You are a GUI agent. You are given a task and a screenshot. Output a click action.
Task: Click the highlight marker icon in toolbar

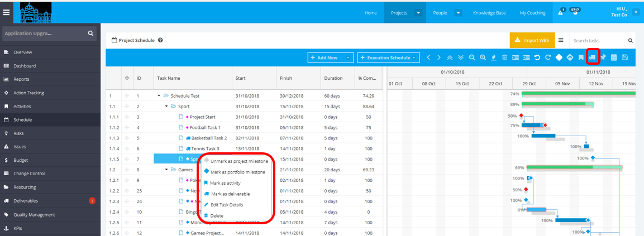494,57
